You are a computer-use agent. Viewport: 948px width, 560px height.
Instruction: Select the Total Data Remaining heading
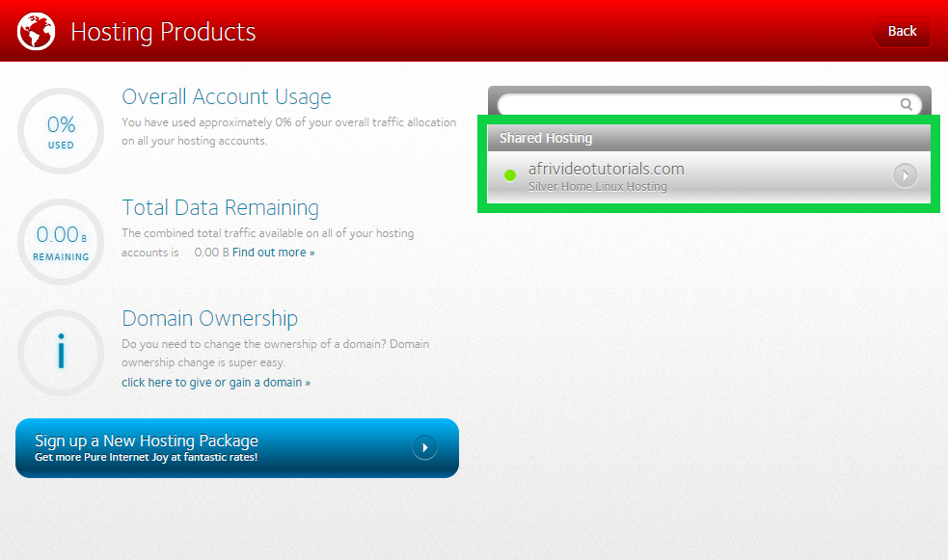[220, 207]
